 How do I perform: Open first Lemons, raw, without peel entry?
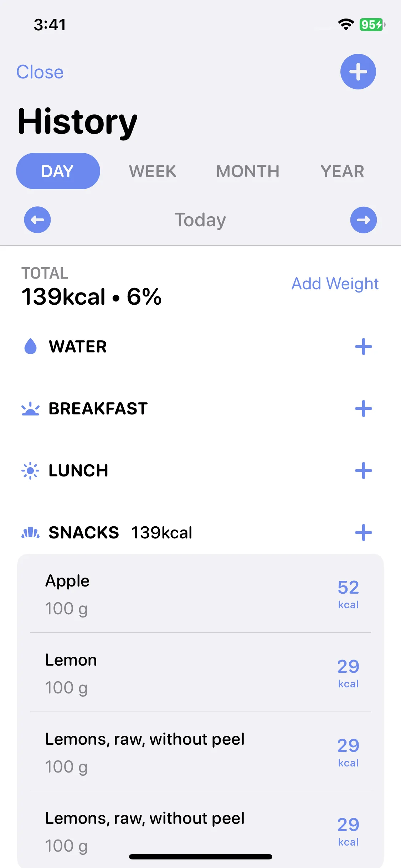click(200, 752)
